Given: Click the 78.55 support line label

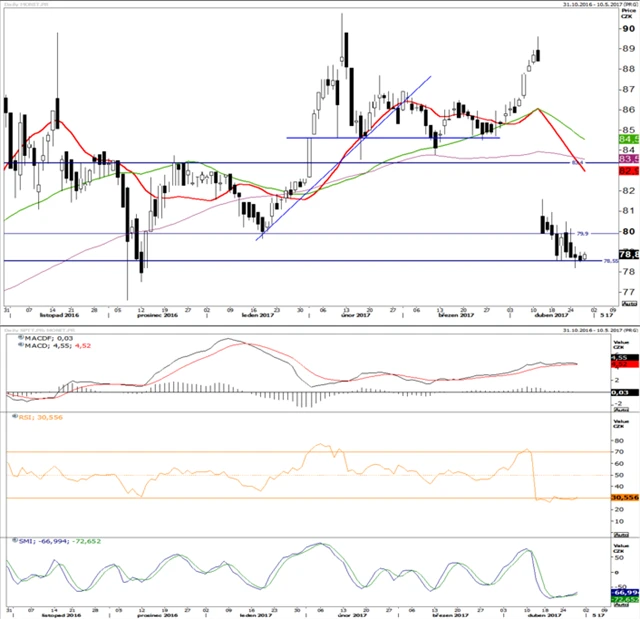Looking at the screenshot, I should pyautogui.click(x=609, y=261).
